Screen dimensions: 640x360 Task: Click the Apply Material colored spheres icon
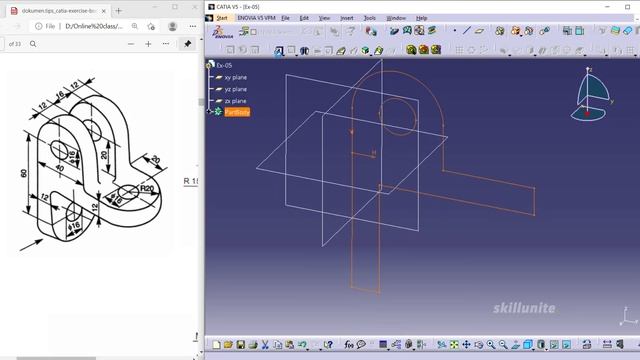[371, 31]
